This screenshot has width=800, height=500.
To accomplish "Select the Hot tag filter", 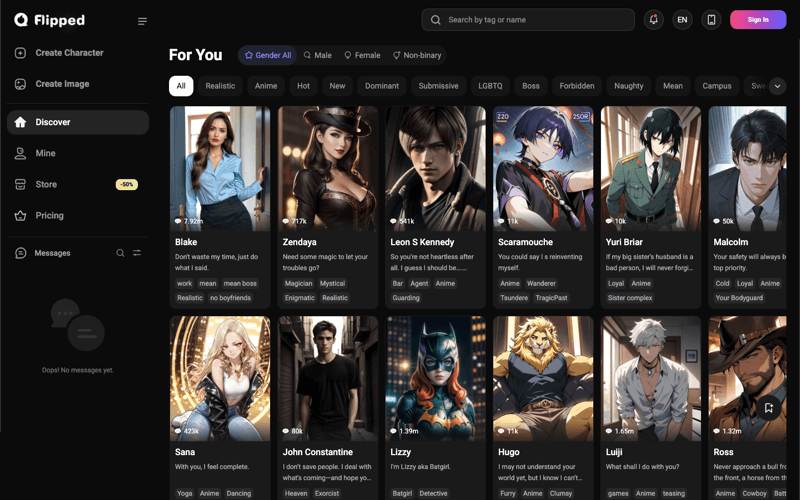I will pyautogui.click(x=304, y=86).
